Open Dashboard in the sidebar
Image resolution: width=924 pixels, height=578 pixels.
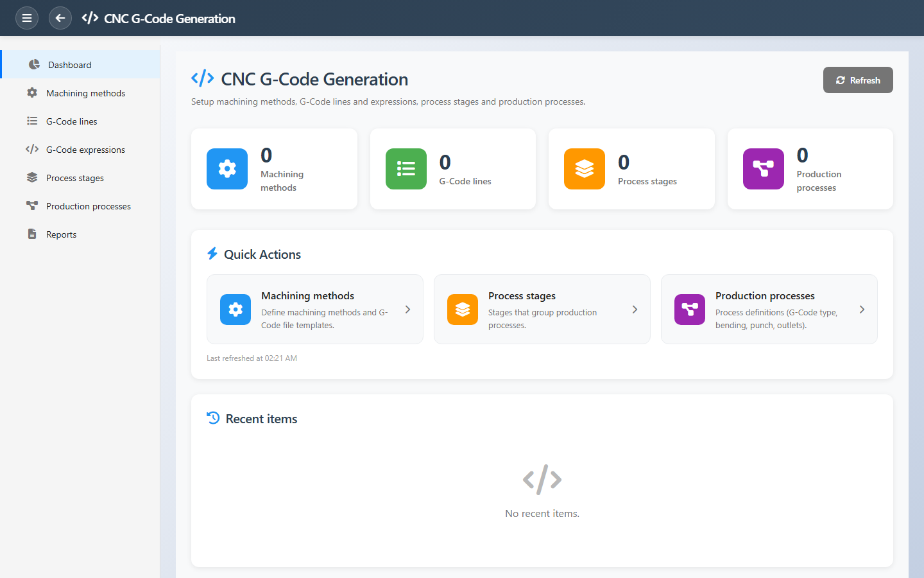[x=69, y=65]
